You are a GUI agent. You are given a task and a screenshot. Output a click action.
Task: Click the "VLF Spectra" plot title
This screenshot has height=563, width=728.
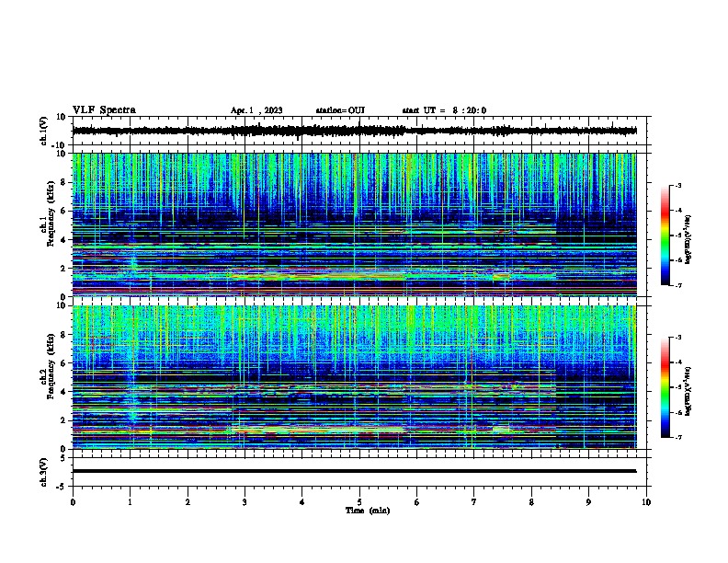(x=104, y=110)
